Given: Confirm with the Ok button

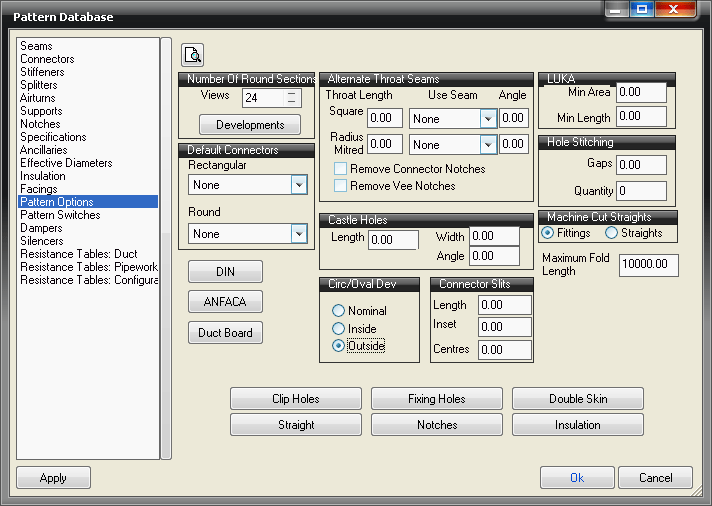Looking at the screenshot, I should 577,477.
